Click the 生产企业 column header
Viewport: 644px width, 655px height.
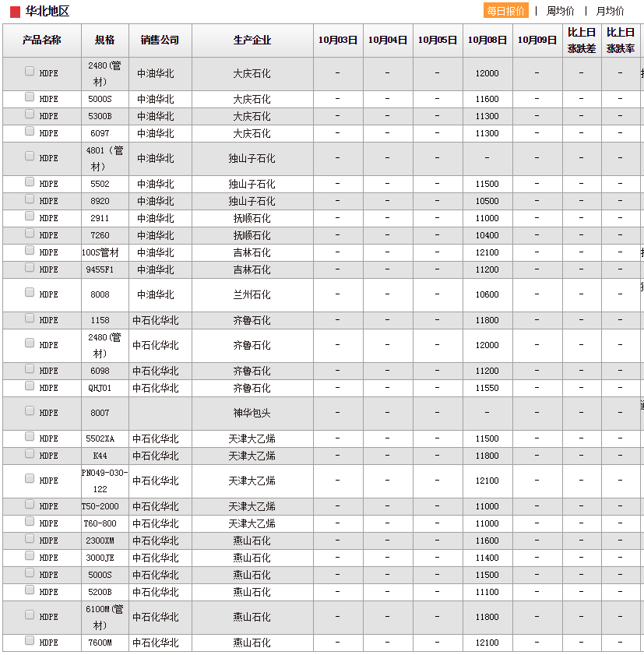click(252, 40)
